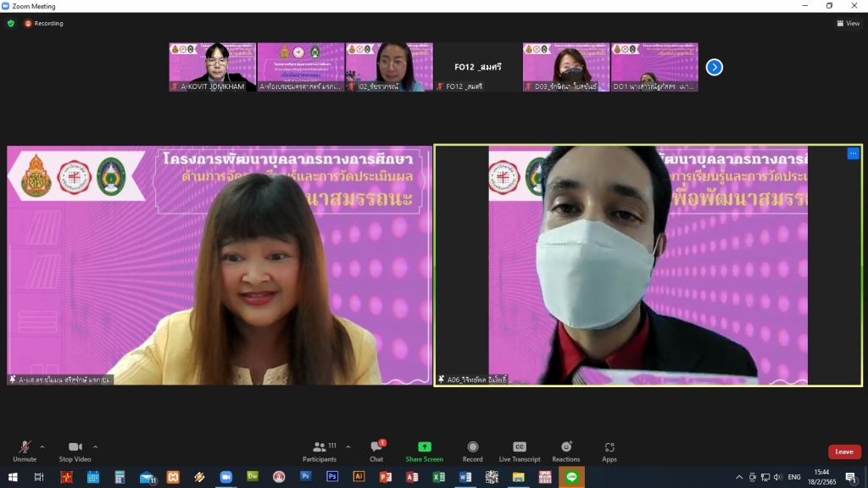Open clock showing 15:44
The image size is (868, 488).
tap(821, 477)
